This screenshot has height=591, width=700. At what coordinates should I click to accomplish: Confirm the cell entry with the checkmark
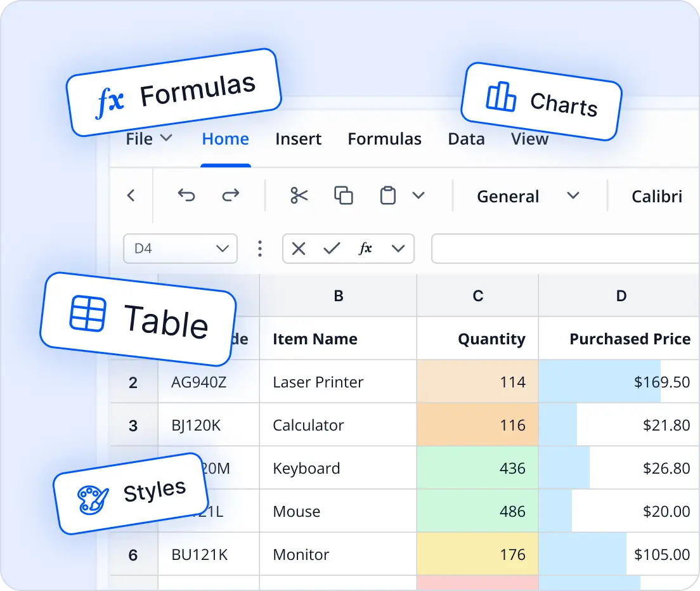point(332,249)
